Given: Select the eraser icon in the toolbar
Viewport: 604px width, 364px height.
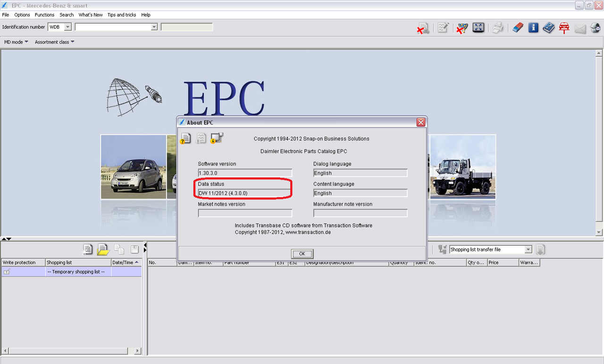Looking at the screenshot, I should click(518, 28).
